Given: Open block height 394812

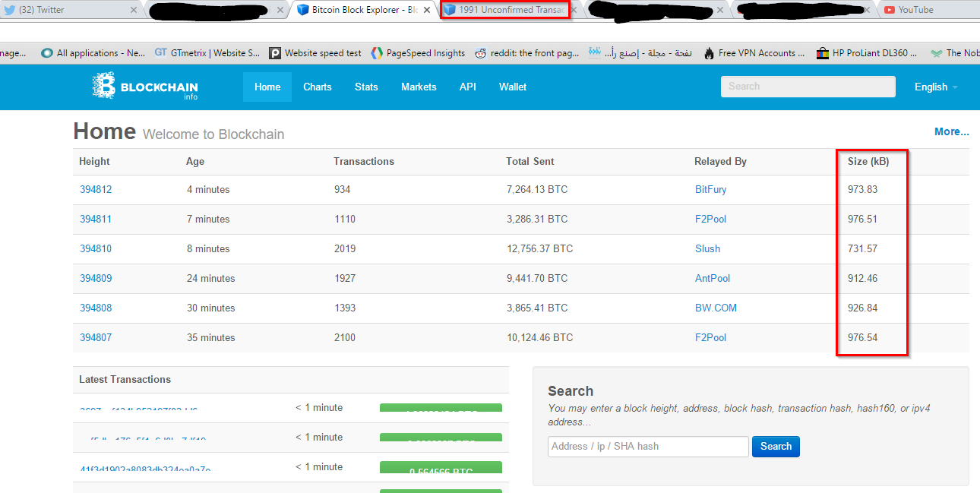Looking at the screenshot, I should pos(96,189).
